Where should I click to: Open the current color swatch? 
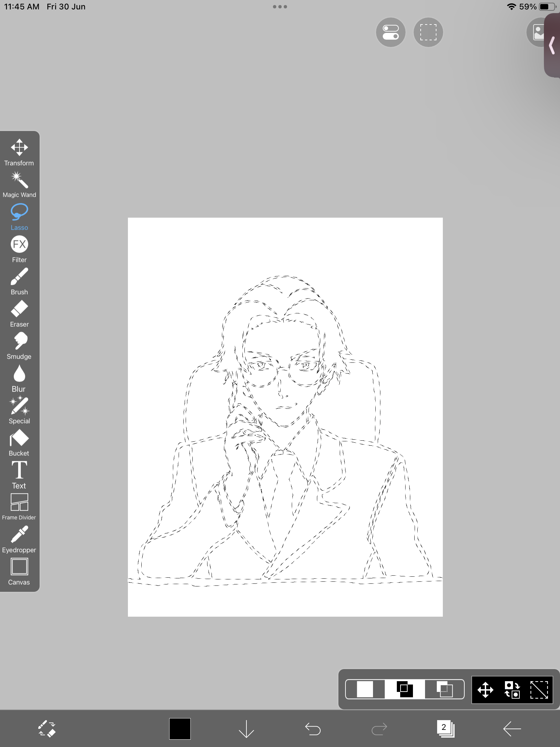click(180, 730)
